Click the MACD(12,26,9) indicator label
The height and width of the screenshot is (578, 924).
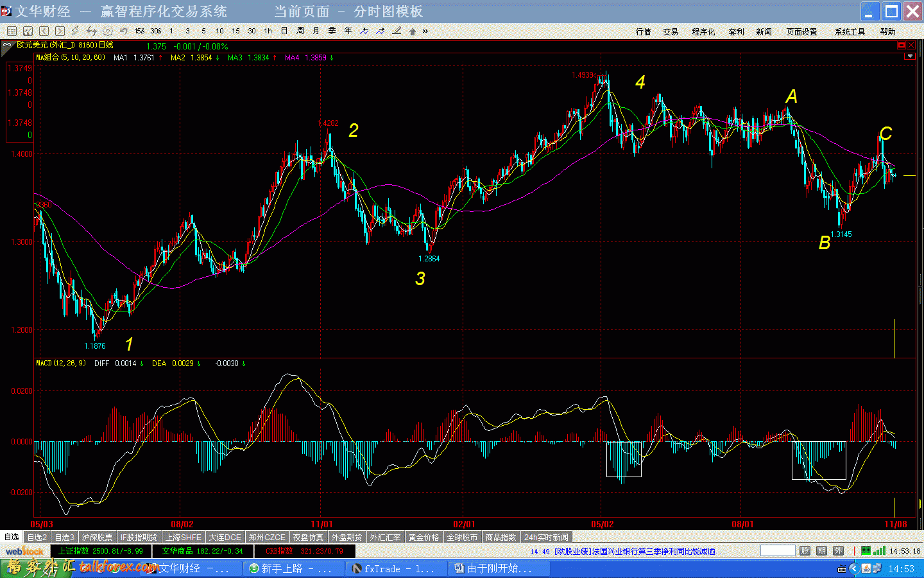coord(61,363)
